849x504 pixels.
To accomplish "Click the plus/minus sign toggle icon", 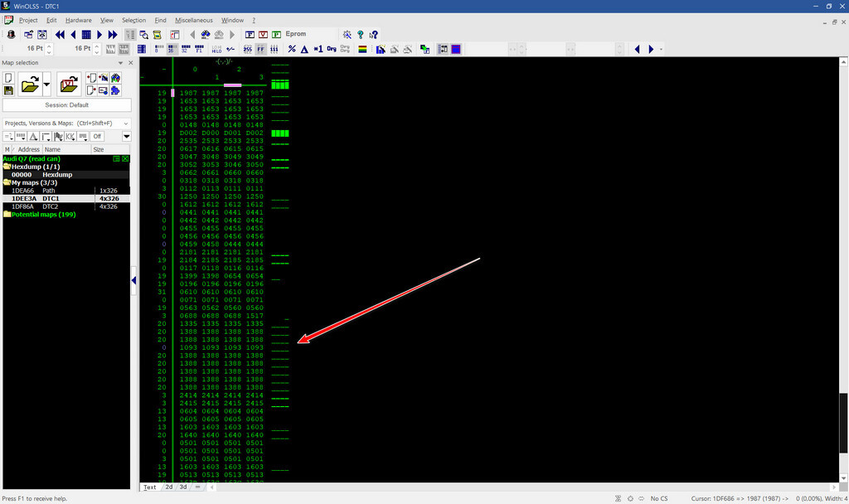I will pos(230,49).
